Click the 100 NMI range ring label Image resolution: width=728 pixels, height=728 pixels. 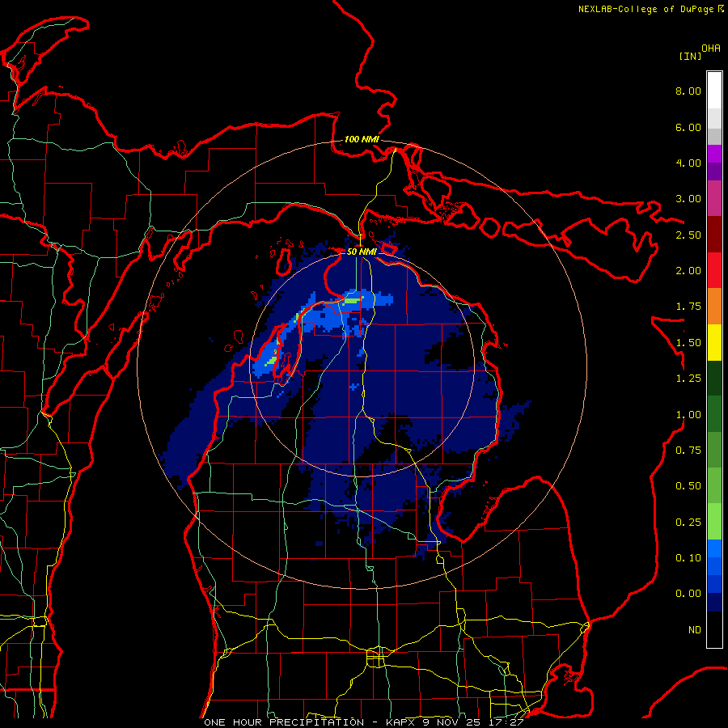click(x=362, y=139)
